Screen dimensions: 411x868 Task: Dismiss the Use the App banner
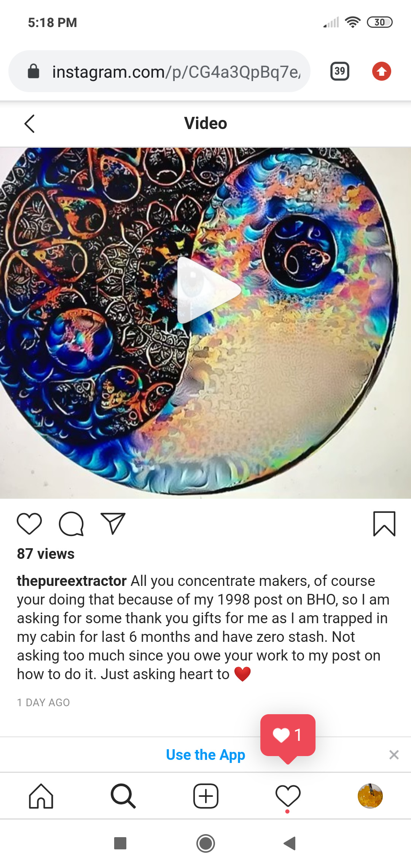click(394, 755)
